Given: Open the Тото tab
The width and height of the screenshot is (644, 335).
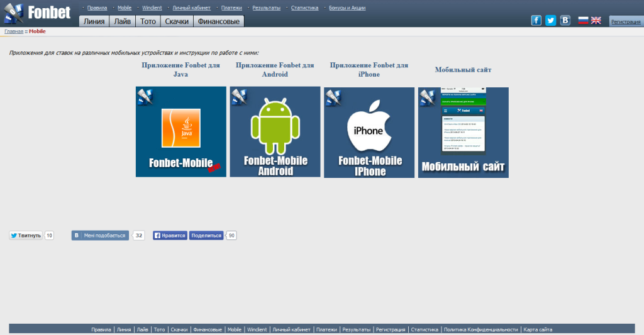Looking at the screenshot, I should pyautogui.click(x=148, y=21).
